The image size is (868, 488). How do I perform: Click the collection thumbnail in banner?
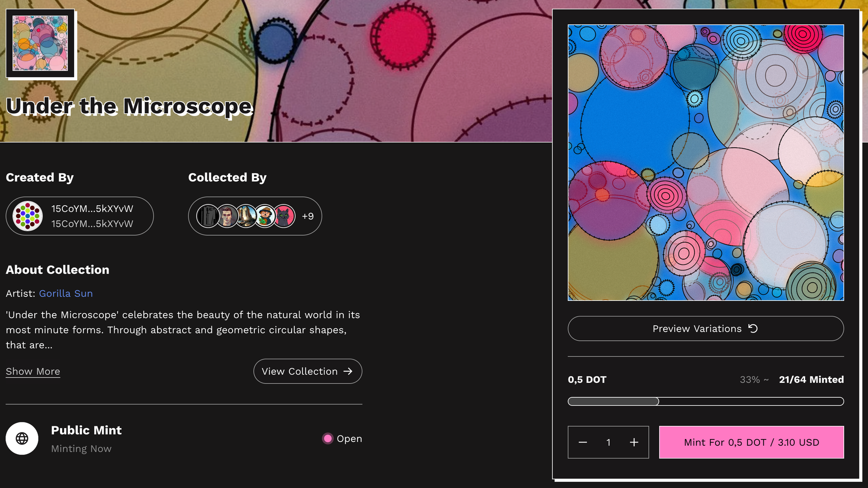point(40,43)
